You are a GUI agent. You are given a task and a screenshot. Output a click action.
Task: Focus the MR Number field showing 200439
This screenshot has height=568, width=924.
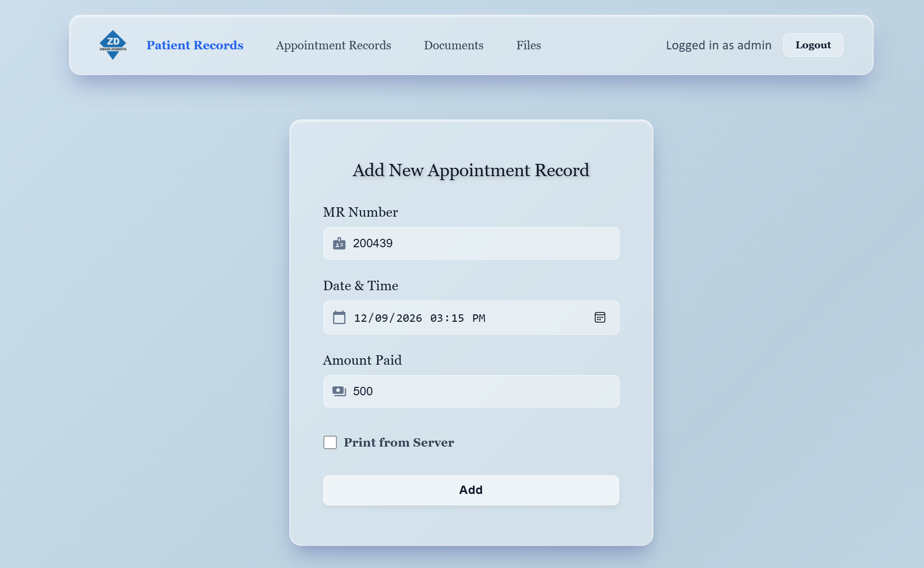pyautogui.click(x=472, y=243)
